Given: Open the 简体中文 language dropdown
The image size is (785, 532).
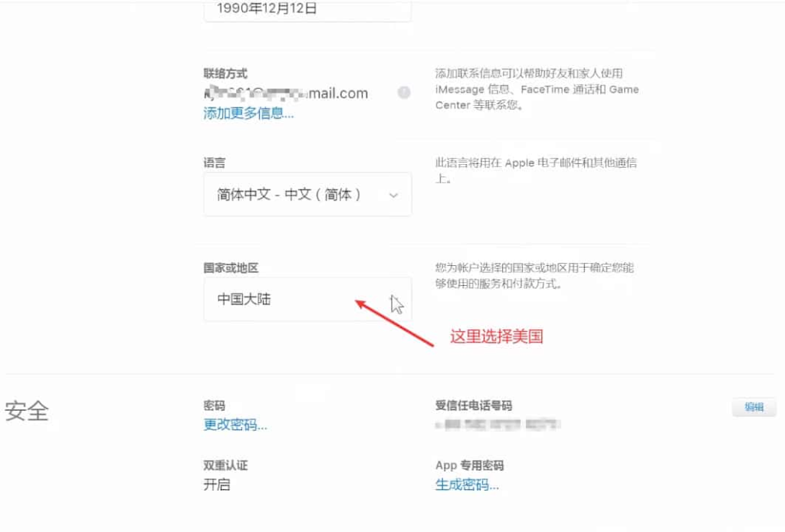Looking at the screenshot, I should click(307, 195).
